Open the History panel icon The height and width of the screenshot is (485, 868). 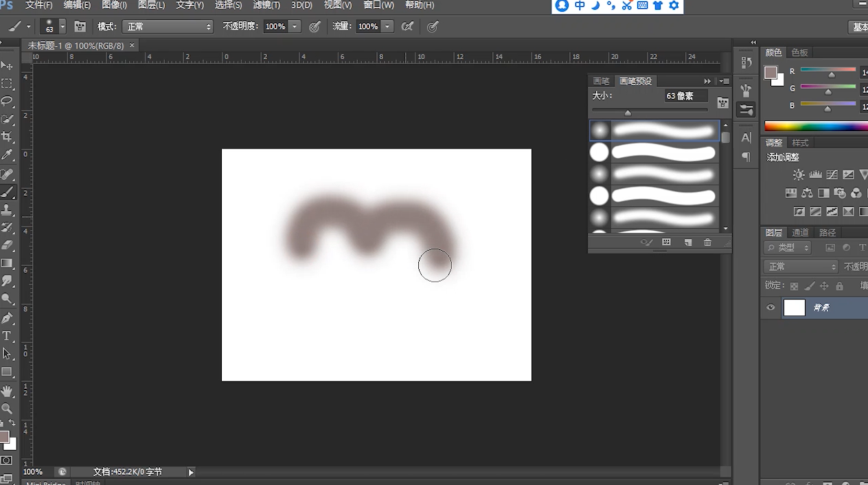(746, 63)
